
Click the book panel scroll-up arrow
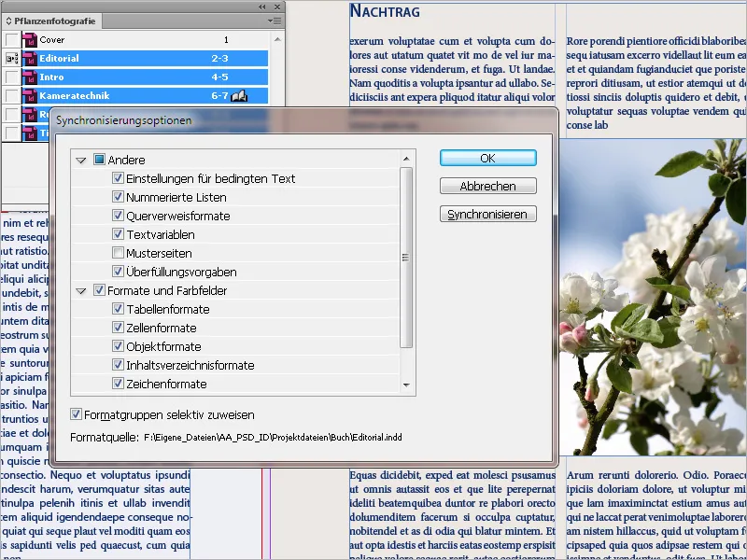pos(277,39)
